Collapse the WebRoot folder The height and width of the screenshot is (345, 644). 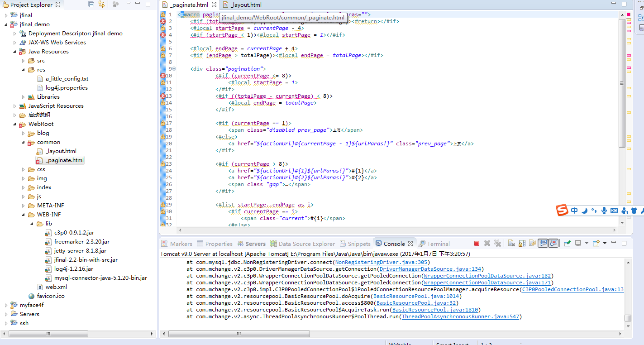[x=14, y=124]
